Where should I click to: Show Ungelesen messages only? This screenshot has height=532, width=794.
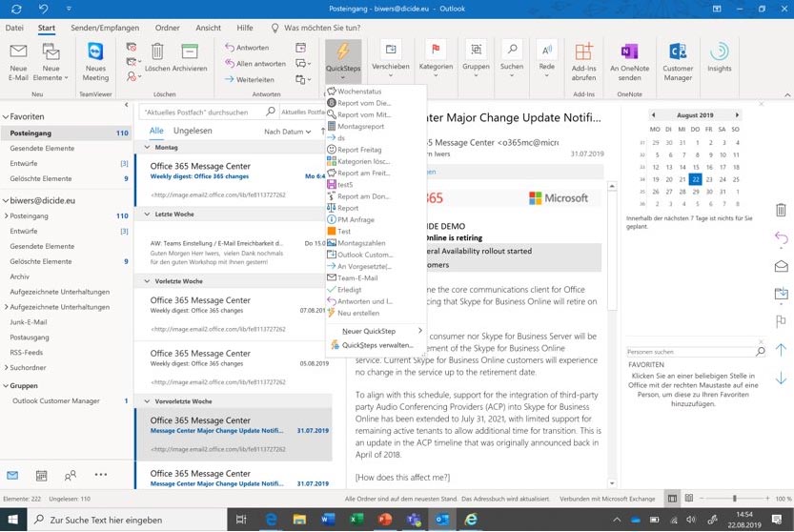coord(193,131)
